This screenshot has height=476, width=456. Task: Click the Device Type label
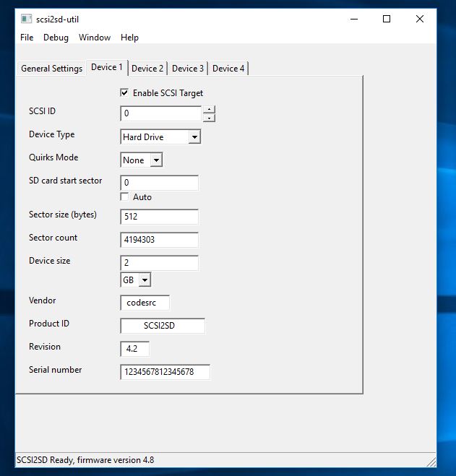point(51,134)
